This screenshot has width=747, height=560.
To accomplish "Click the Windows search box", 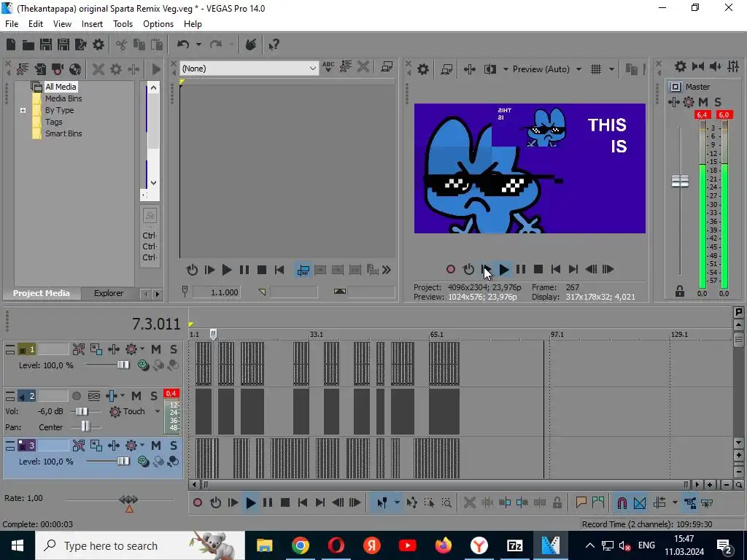I will pos(140,545).
